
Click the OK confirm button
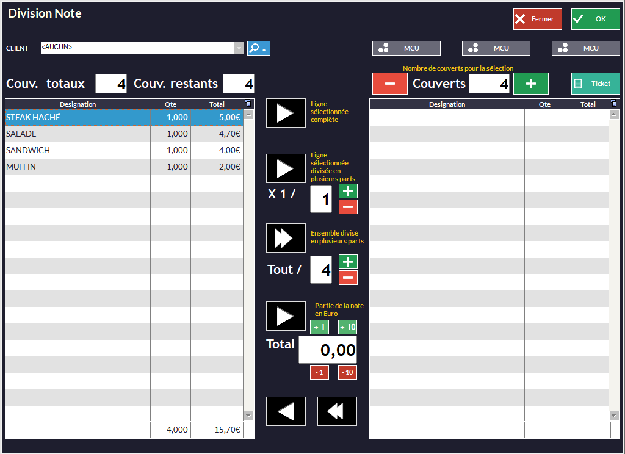[595, 20]
